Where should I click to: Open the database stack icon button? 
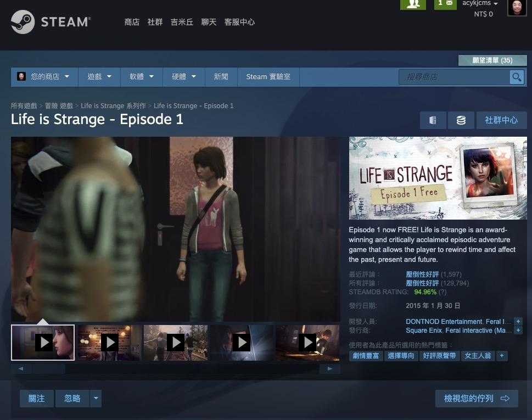pyautogui.click(x=461, y=120)
